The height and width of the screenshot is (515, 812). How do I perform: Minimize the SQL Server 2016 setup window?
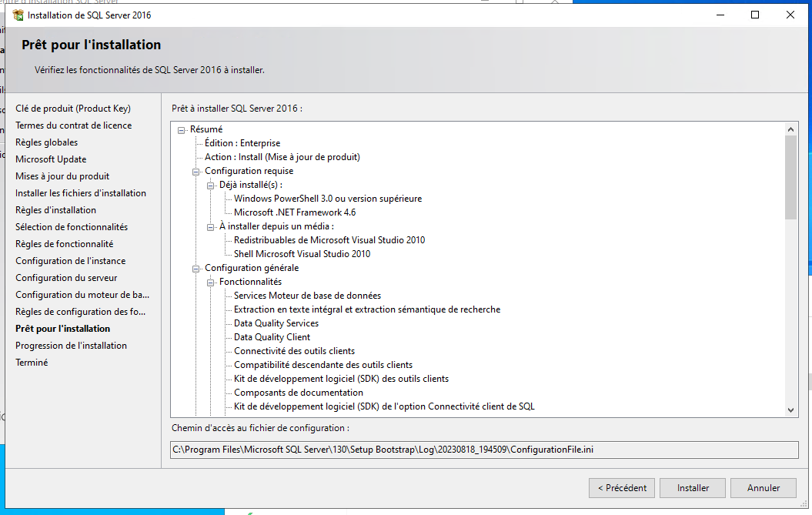(720, 15)
